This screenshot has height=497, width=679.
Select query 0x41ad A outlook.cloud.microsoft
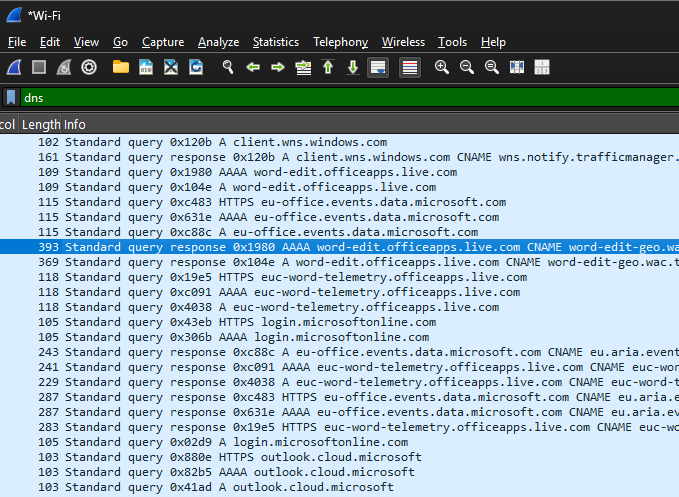pos(340,487)
